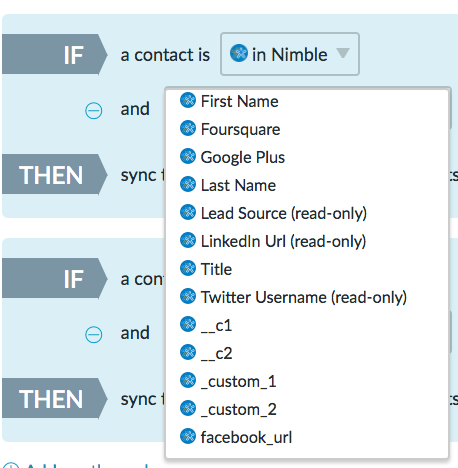
Task: Click the Nimble icon next to Title
Action: (x=188, y=268)
